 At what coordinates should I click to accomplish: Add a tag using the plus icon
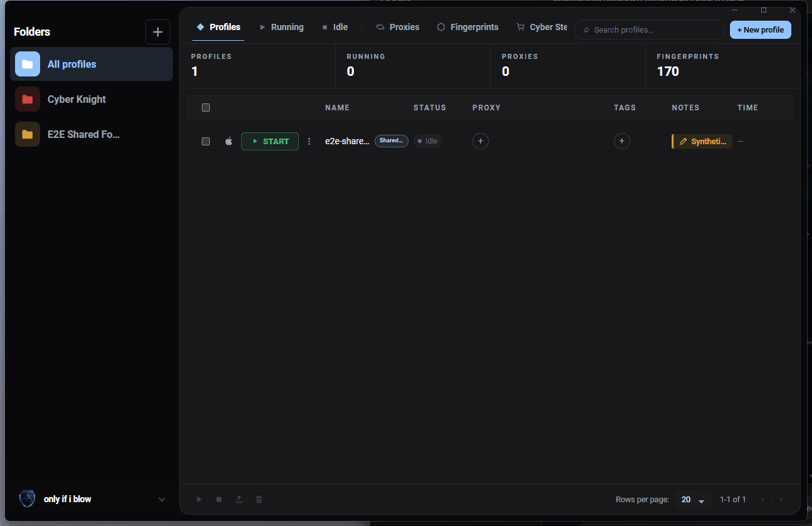tap(622, 141)
